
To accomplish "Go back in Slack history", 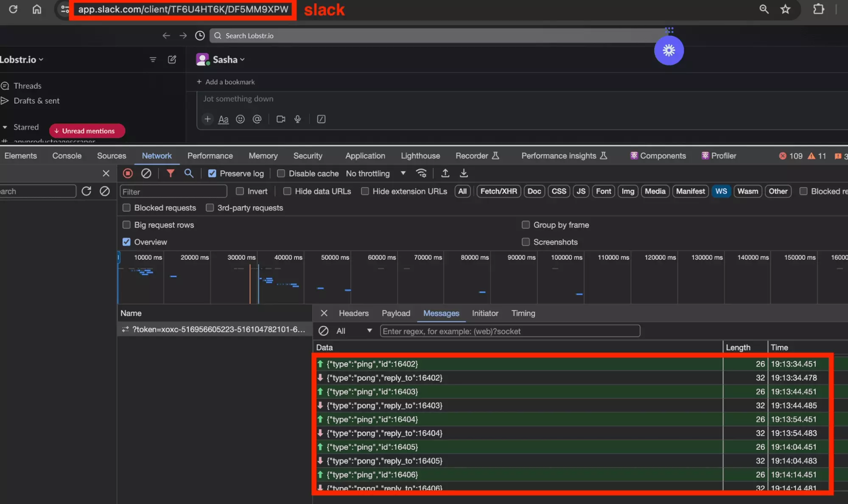I will coord(166,36).
